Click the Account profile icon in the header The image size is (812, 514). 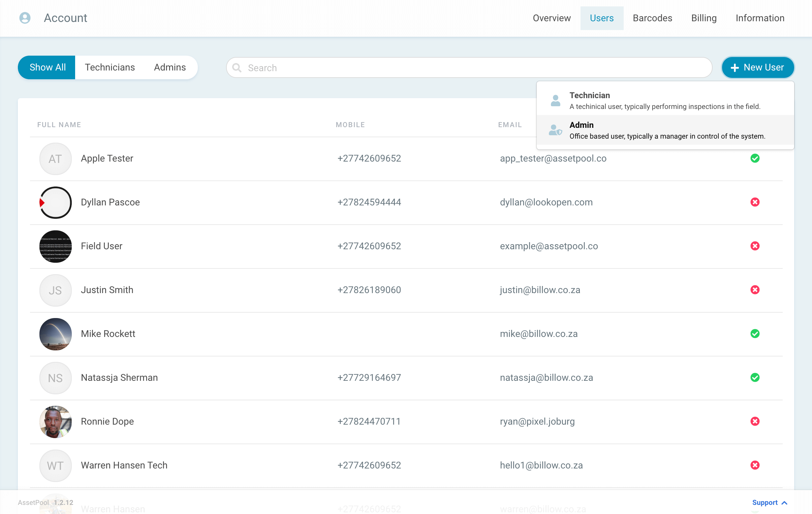(25, 18)
